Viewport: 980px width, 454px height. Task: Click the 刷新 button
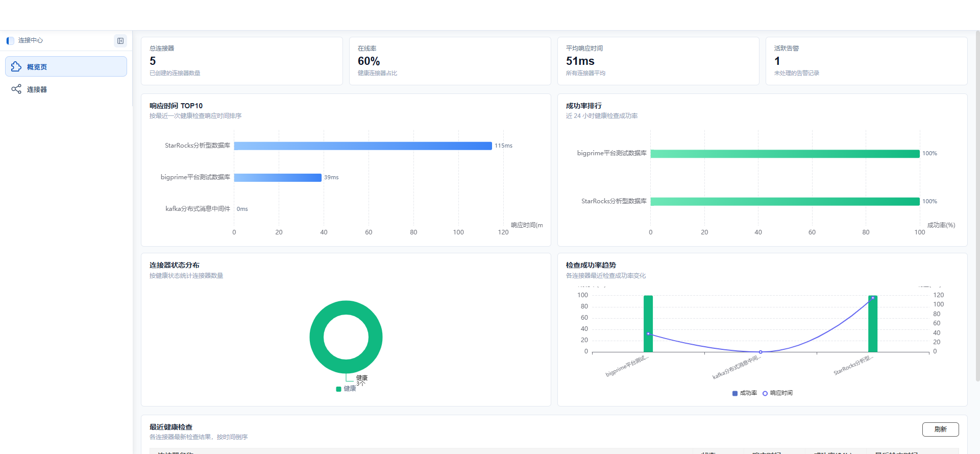(940, 429)
